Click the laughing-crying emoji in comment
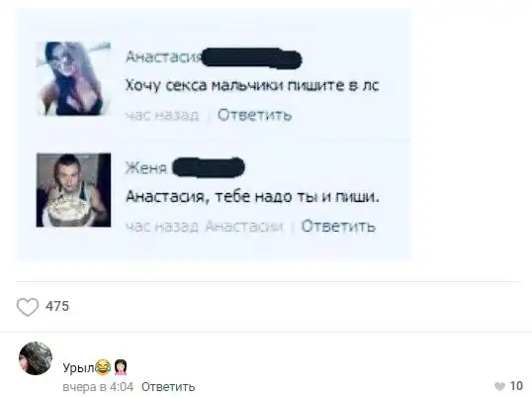Viewport: 532px width, 397px height. (x=103, y=367)
